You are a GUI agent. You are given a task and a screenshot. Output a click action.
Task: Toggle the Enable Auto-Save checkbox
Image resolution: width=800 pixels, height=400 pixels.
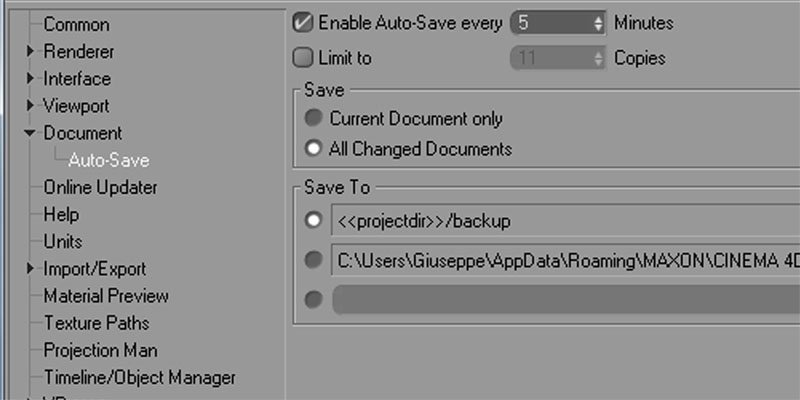coord(303,23)
